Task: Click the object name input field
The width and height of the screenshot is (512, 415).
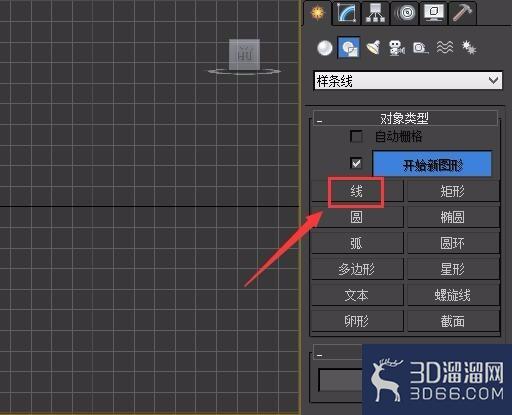Action: click(341, 380)
